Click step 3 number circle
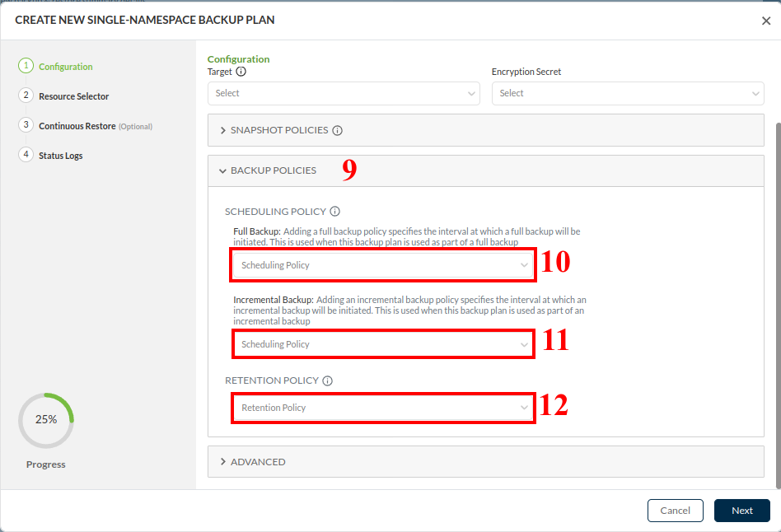 click(x=26, y=125)
